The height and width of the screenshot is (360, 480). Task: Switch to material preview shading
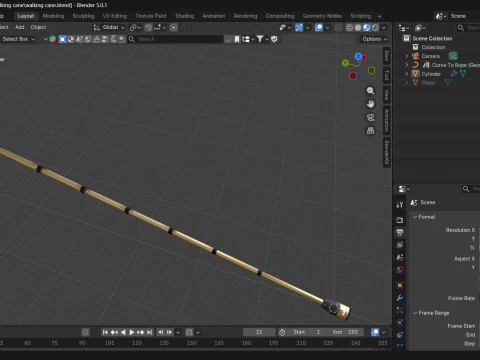[367, 27]
